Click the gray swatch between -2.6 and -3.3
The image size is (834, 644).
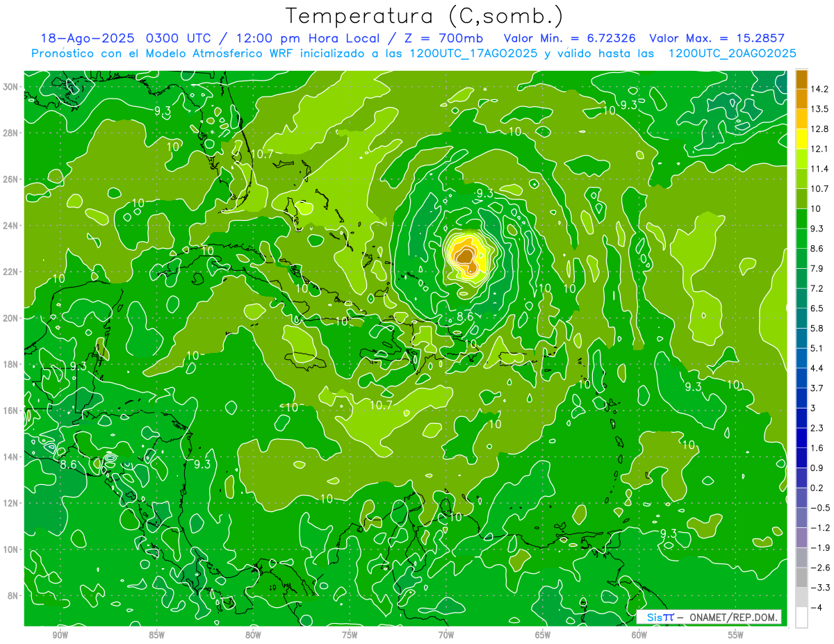tap(801, 577)
